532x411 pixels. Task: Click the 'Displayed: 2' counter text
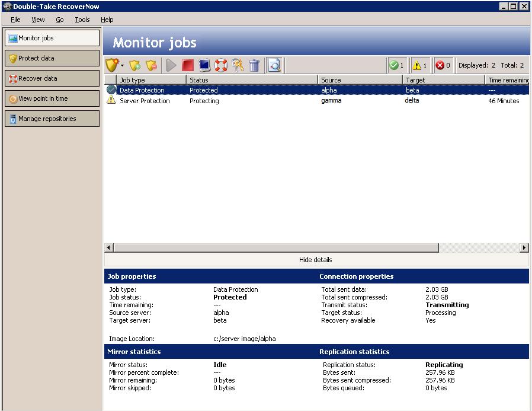click(x=477, y=65)
